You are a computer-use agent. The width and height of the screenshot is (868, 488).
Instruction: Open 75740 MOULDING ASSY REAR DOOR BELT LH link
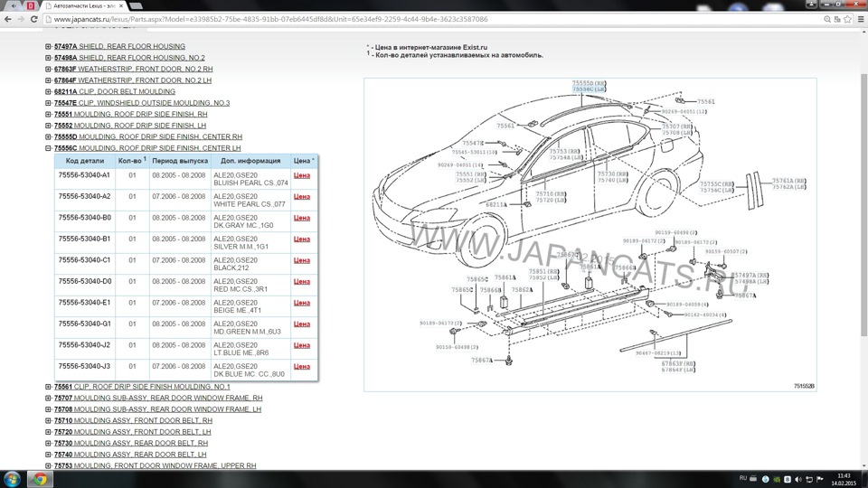130,455
